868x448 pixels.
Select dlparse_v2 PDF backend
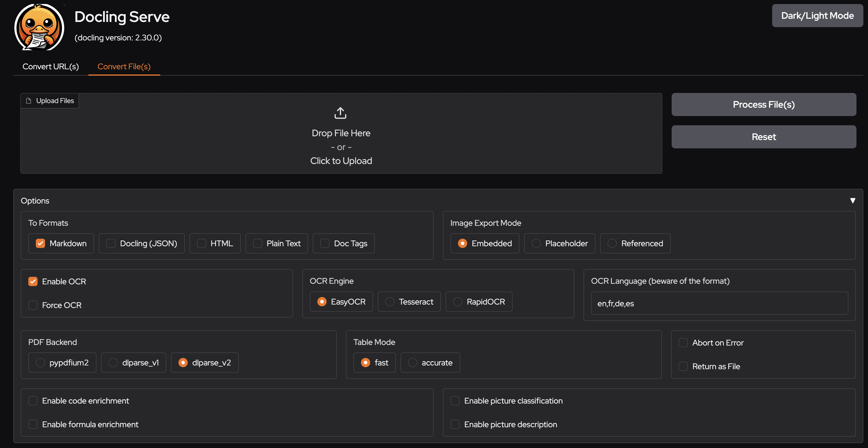(x=183, y=363)
